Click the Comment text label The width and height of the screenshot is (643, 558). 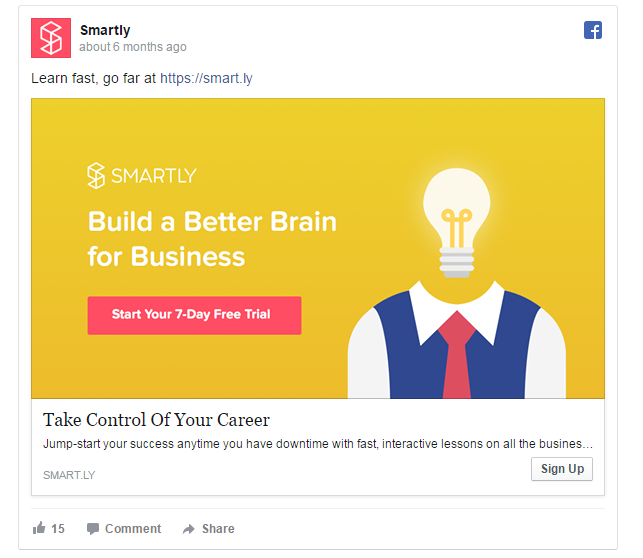133,528
